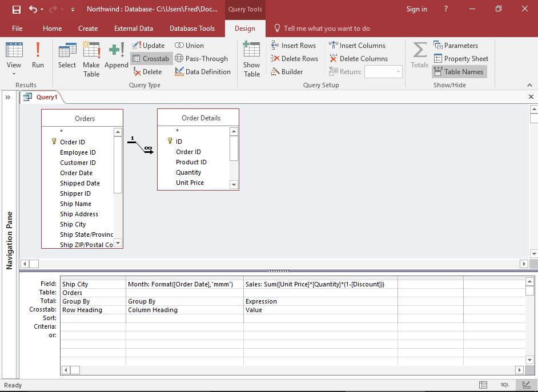The width and height of the screenshot is (538, 392).
Task: Open Customize Quick Access Toolbar dropdown
Action: 73,10
